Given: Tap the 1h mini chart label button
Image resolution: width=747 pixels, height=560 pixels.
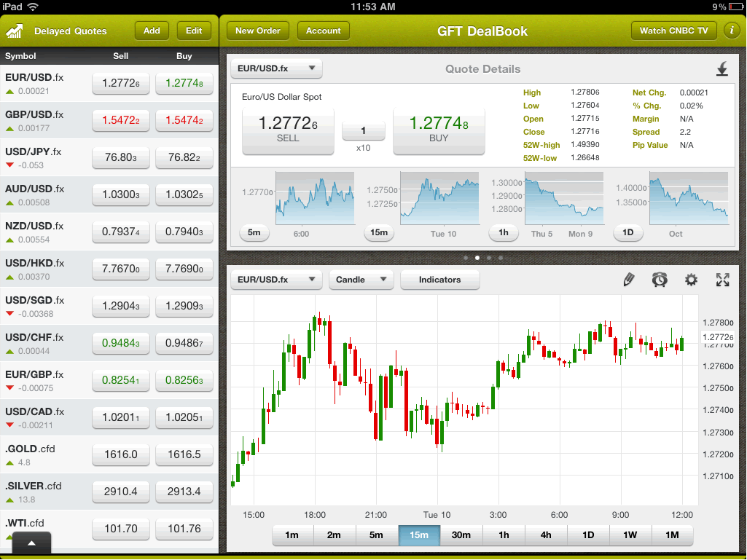Looking at the screenshot, I should (x=504, y=232).
